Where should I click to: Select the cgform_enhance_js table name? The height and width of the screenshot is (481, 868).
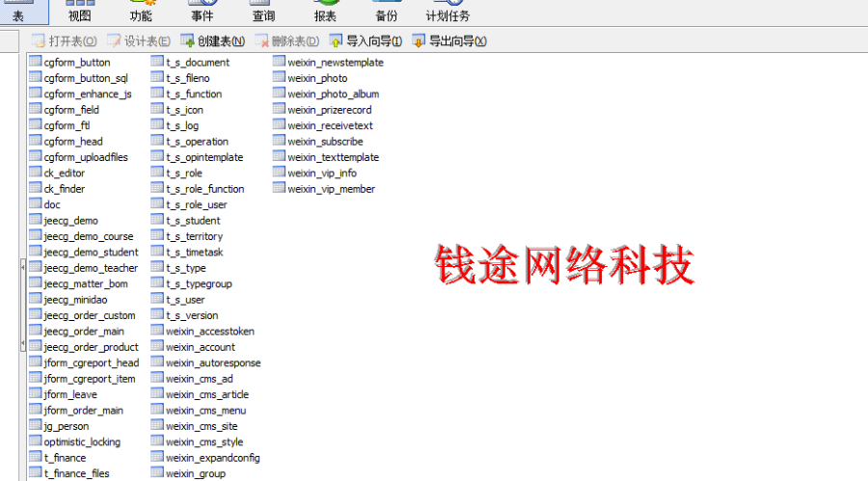(x=88, y=94)
